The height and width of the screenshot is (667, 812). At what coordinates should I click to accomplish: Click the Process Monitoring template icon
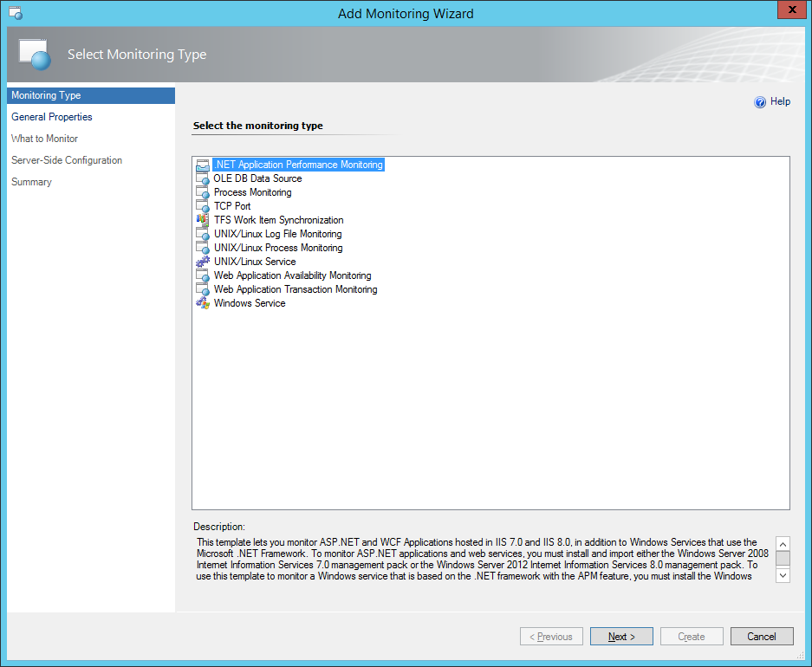pos(203,192)
